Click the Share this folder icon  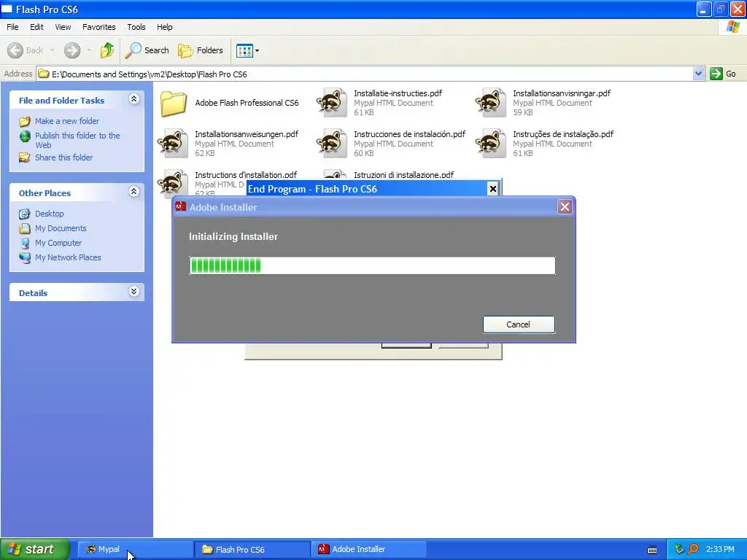(x=24, y=157)
